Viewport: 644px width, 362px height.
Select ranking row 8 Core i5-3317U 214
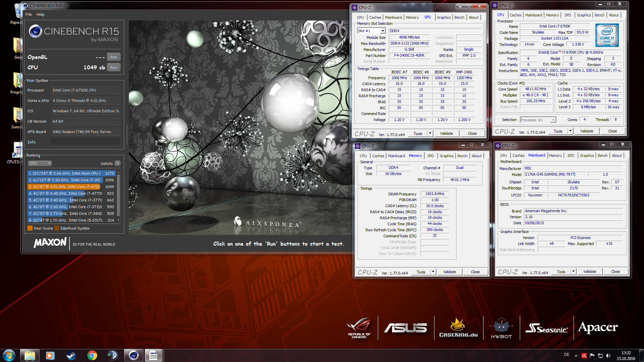71,220
